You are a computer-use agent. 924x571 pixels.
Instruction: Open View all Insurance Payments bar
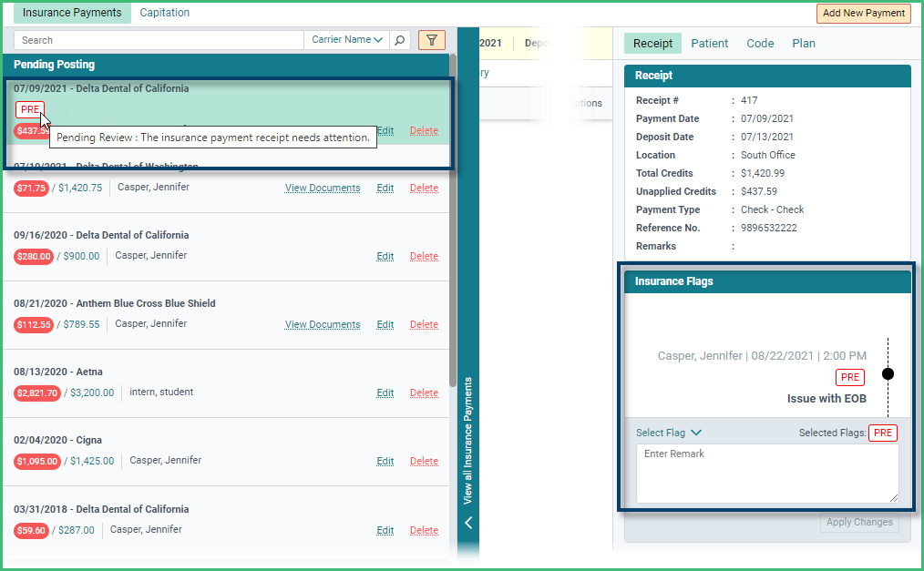click(467, 441)
